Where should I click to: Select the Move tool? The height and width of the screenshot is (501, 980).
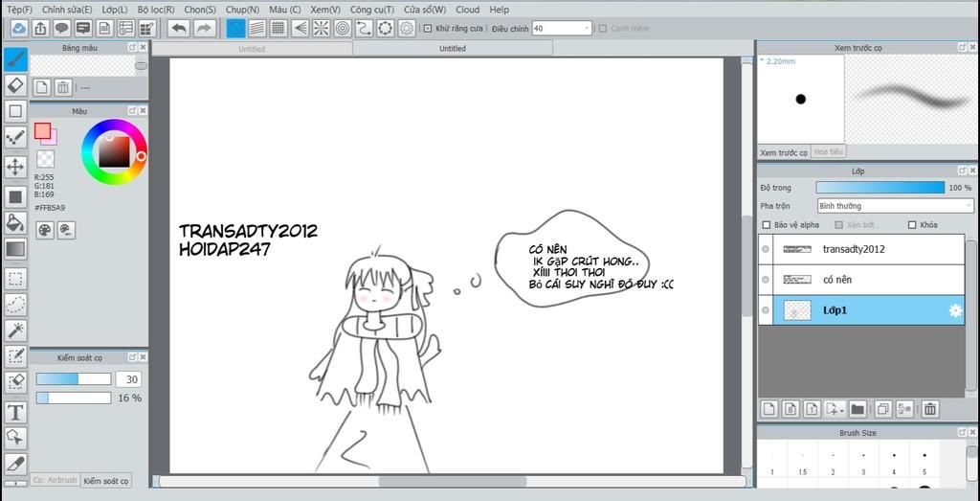(15, 167)
